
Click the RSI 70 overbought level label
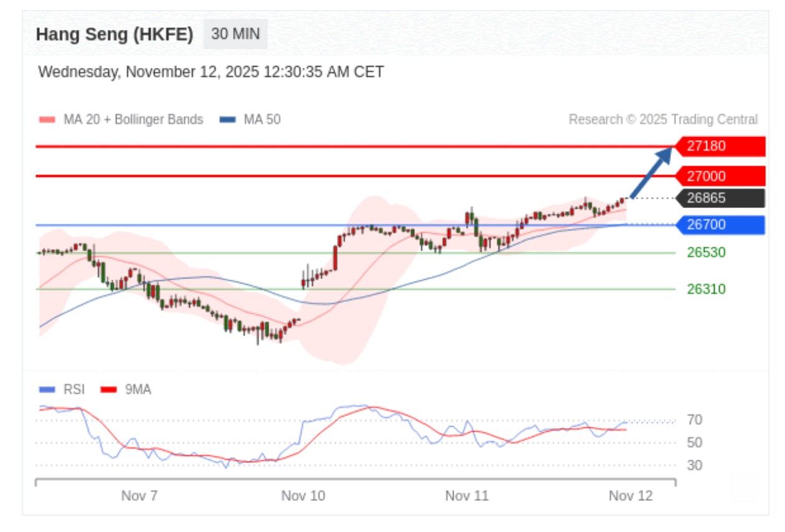click(695, 420)
